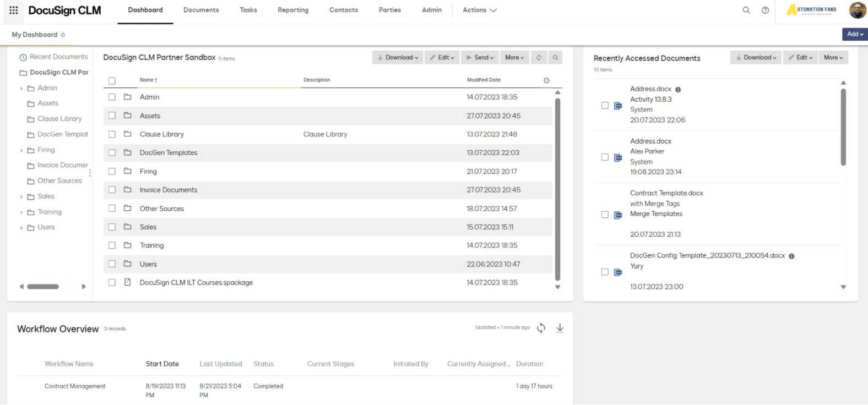The image size is (868, 405).
Task: Click folder icon in the Clause Library row
Action: click(128, 134)
